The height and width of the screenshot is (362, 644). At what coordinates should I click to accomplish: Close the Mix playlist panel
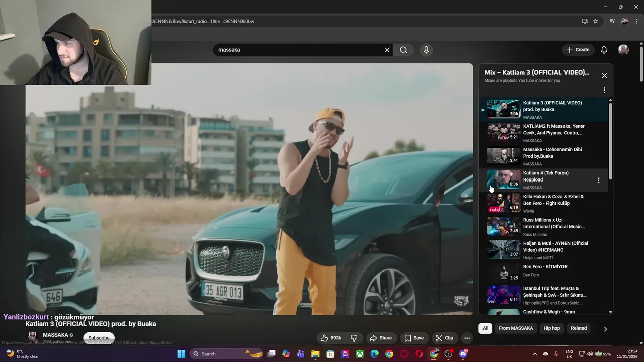point(604,76)
